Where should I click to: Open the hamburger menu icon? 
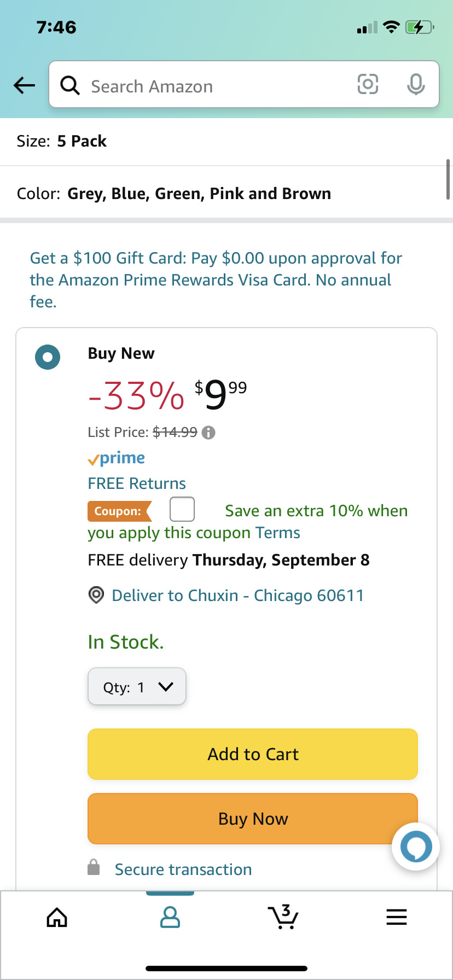click(396, 917)
